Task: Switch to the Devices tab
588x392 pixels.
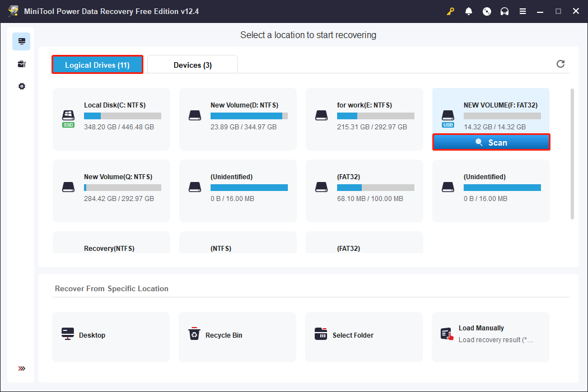Action: tap(193, 65)
